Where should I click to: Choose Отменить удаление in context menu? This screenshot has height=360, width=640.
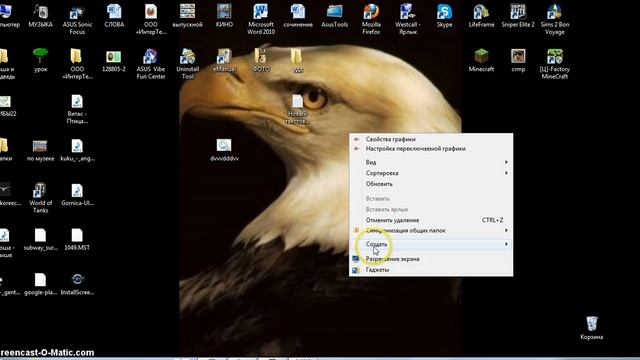pos(431,220)
